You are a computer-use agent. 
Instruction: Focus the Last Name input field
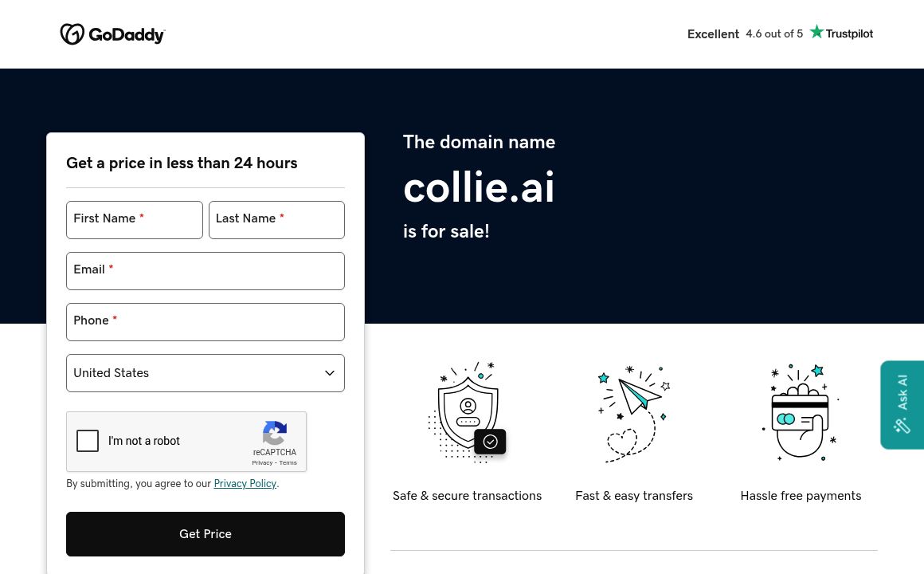(276, 220)
